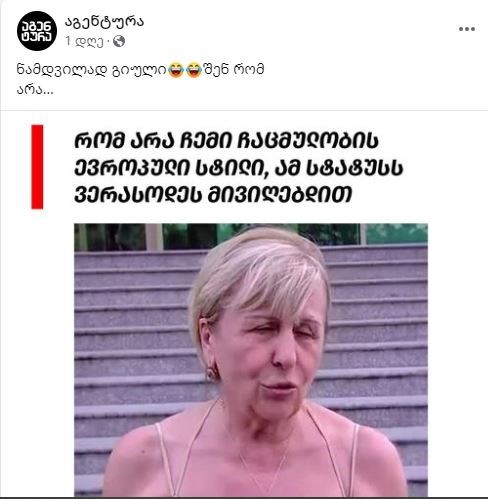
Task: Click the woman's earring in the photo
Action: [x=212, y=373]
